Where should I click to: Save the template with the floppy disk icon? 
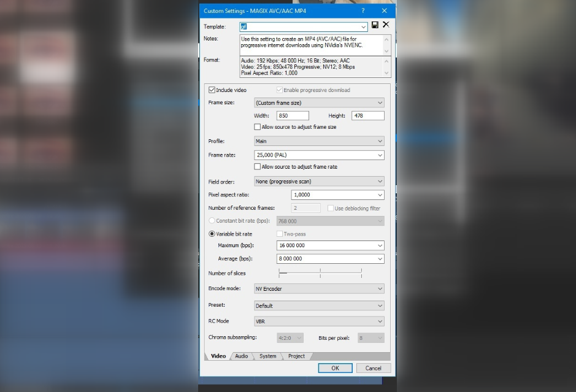[x=375, y=25]
